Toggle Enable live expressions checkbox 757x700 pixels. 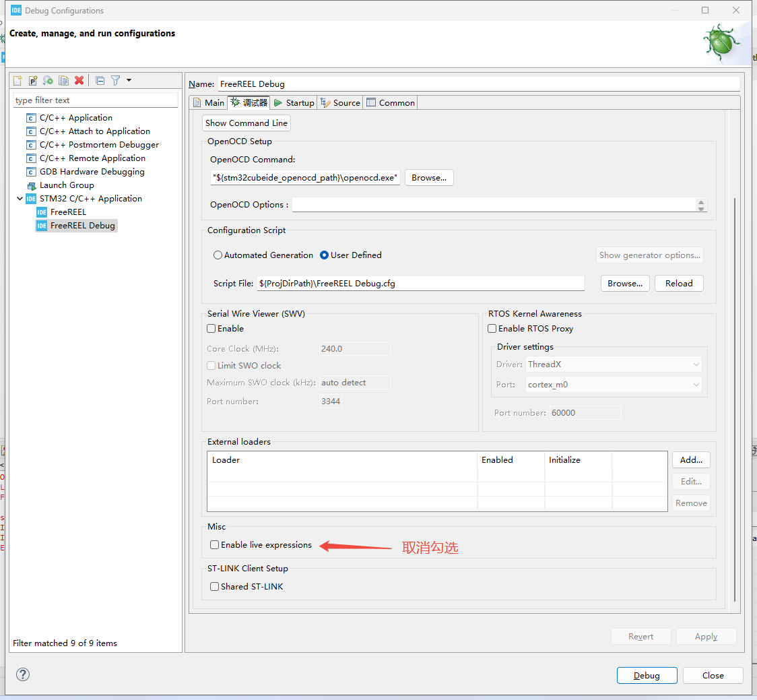pos(215,545)
